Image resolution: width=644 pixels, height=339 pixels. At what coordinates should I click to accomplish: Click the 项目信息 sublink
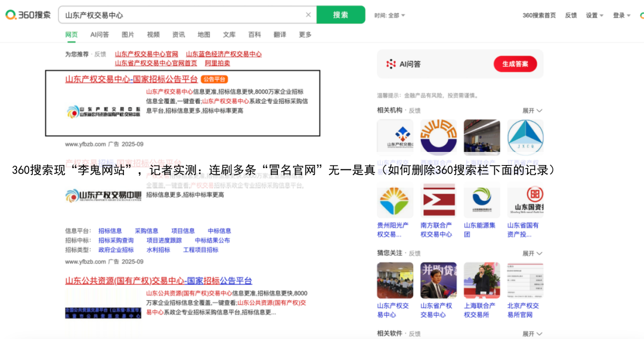click(183, 231)
